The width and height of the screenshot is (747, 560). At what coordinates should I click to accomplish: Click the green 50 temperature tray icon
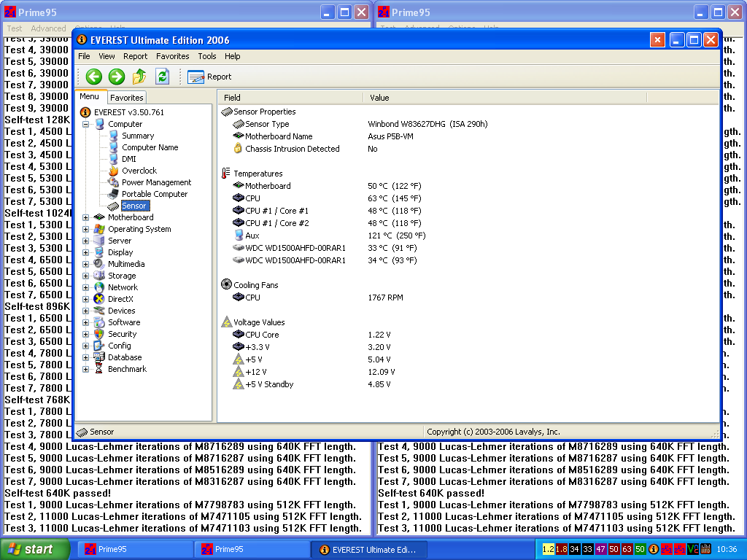pyautogui.click(x=640, y=550)
